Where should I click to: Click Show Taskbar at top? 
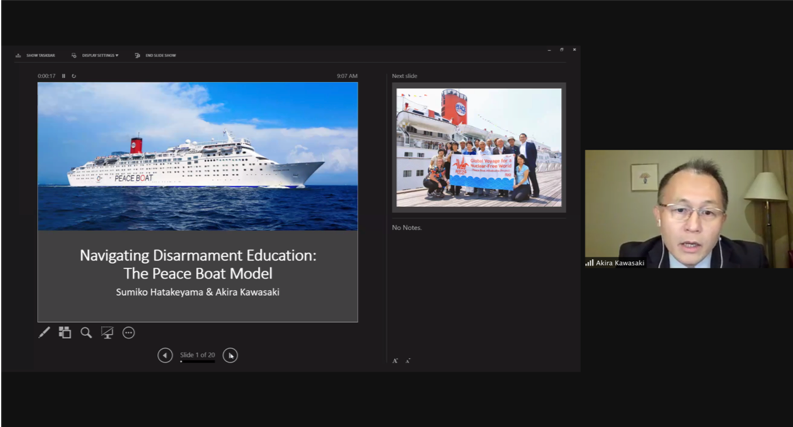pos(36,55)
